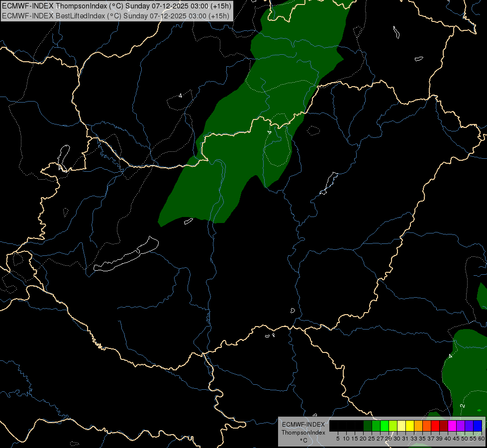The image size is (487, 448).
Task: Pick the yellow-green 29–30 legend swatch
Action: point(393,426)
